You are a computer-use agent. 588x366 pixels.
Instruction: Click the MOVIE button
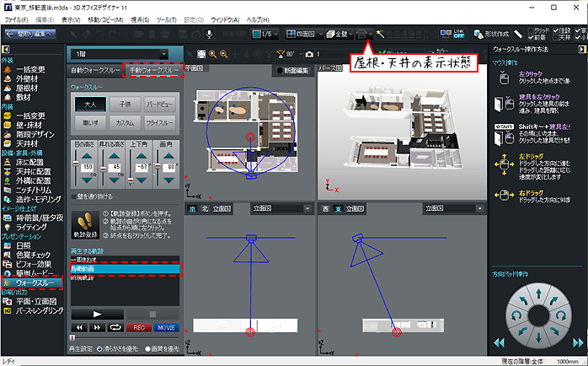165,326
